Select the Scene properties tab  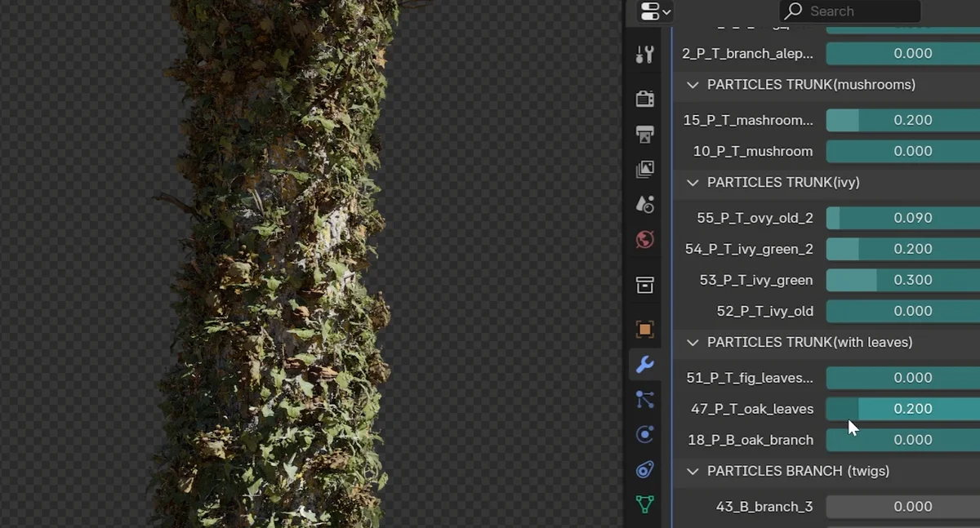tap(645, 204)
